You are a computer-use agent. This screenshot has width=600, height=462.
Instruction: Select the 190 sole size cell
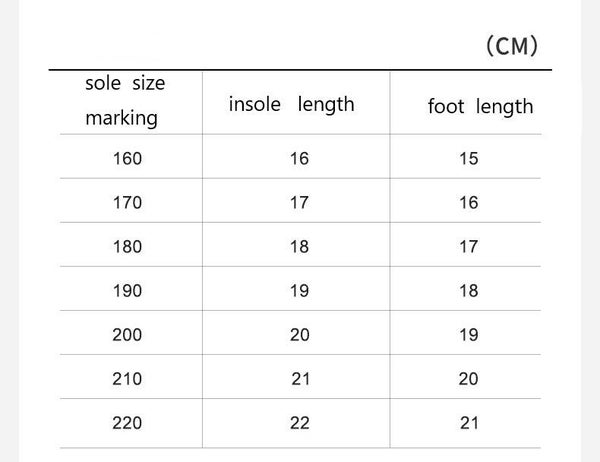click(x=128, y=290)
